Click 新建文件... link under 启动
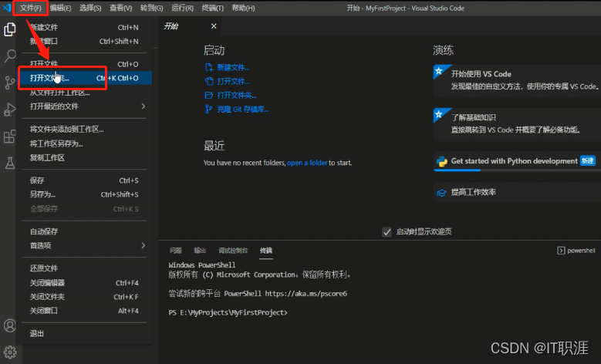This screenshot has height=364, width=601. (x=233, y=68)
